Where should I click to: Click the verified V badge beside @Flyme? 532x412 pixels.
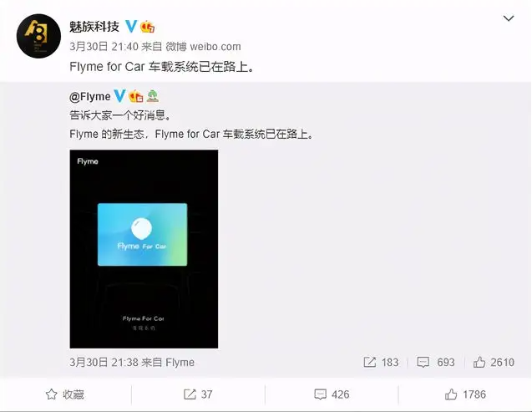pos(119,96)
